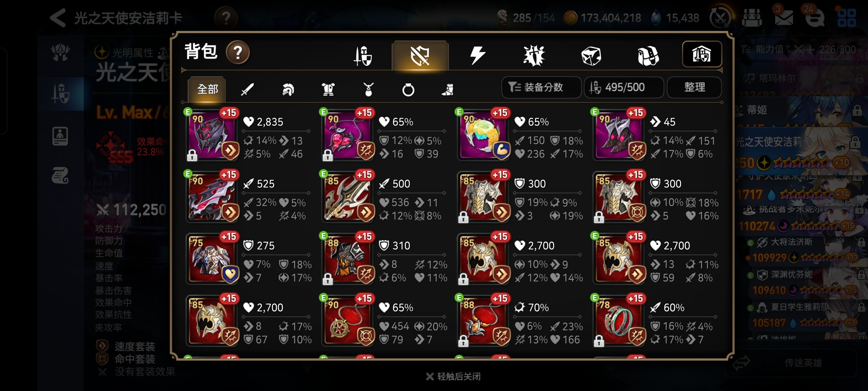Close the bag via 轻触后关闭

(x=454, y=377)
